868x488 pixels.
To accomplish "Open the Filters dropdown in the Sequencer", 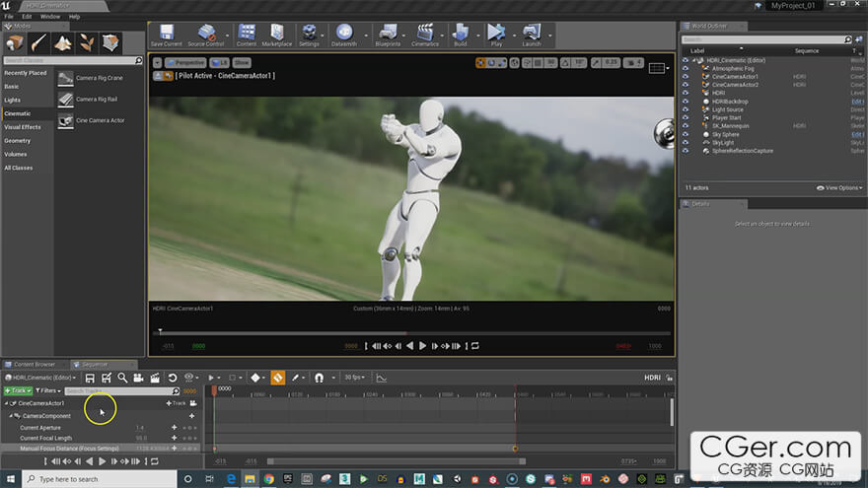I will [48, 390].
